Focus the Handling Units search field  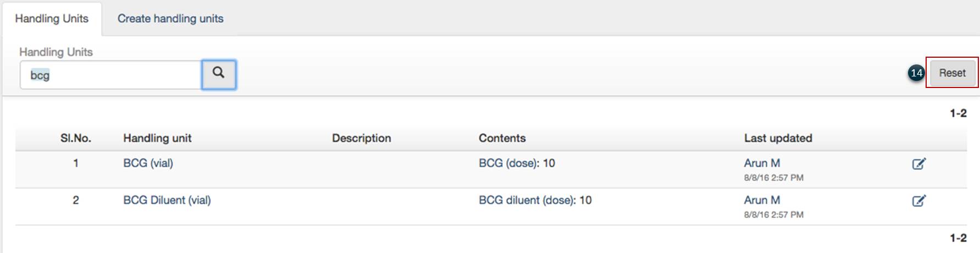click(x=111, y=75)
